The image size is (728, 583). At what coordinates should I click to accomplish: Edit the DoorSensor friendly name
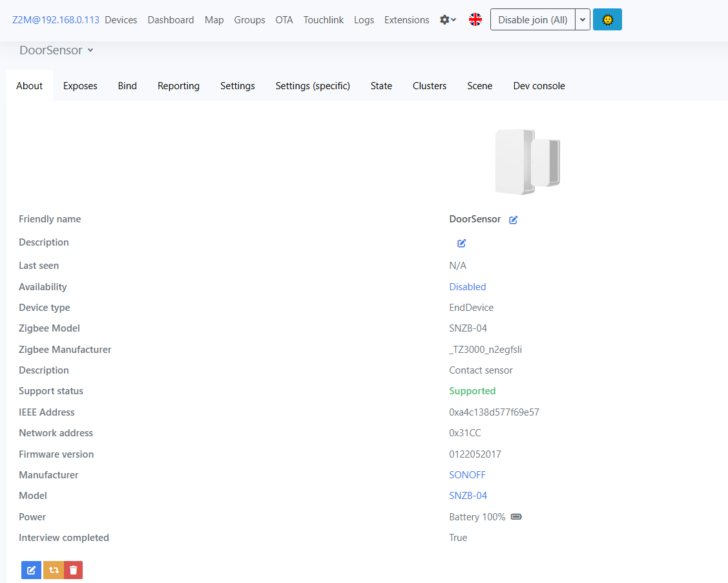point(513,220)
